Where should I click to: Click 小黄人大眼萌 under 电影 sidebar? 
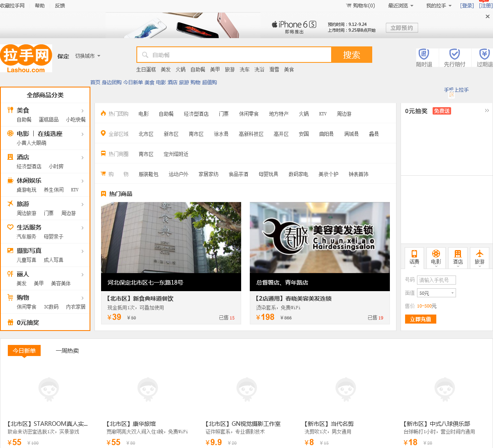click(x=32, y=143)
